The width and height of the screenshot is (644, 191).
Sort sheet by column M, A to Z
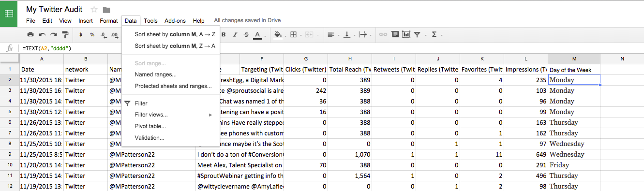171,34
